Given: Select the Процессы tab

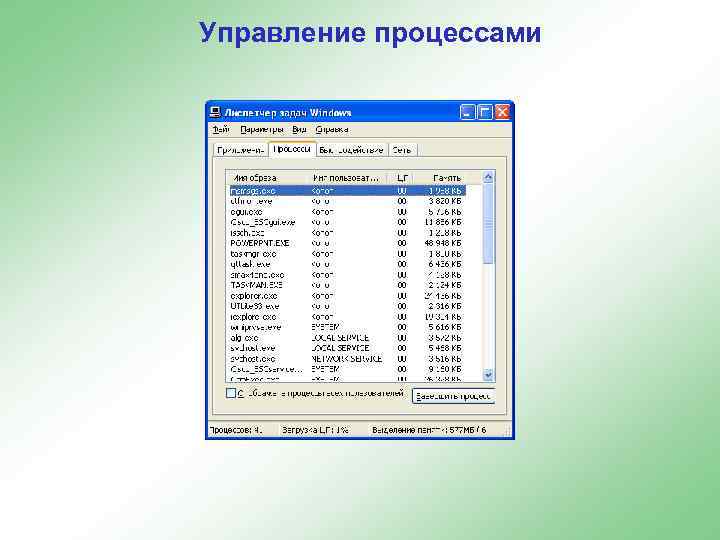Looking at the screenshot, I should pyautogui.click(x=292, y=149).
